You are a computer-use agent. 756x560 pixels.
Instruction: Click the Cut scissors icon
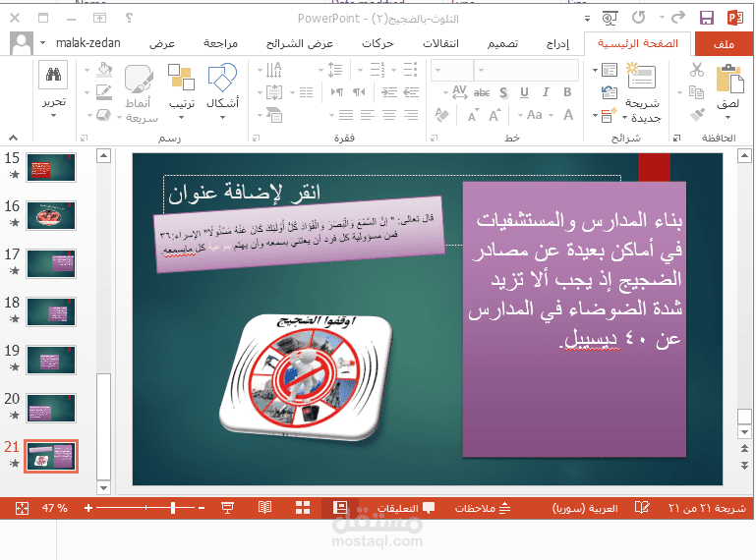(697, 70)
